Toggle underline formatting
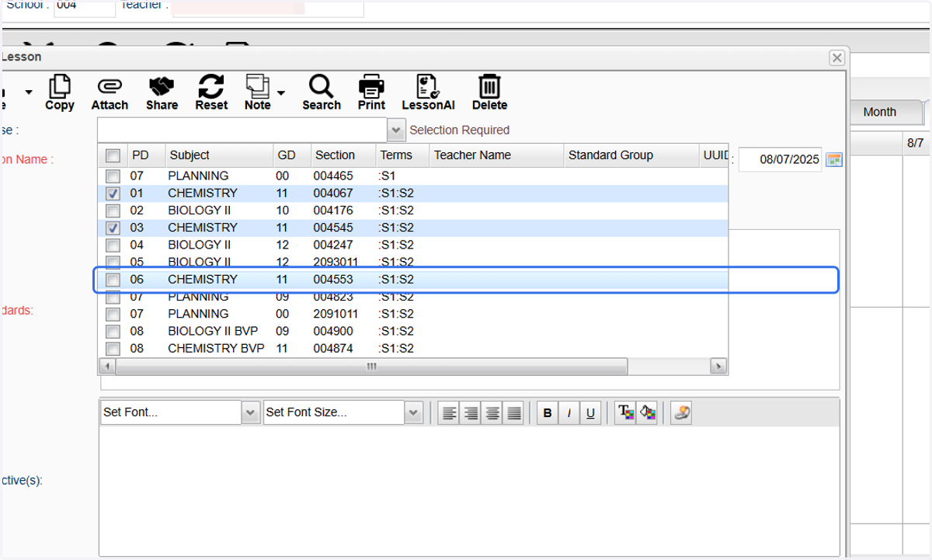The image size is (932, 560). [590, 413]
